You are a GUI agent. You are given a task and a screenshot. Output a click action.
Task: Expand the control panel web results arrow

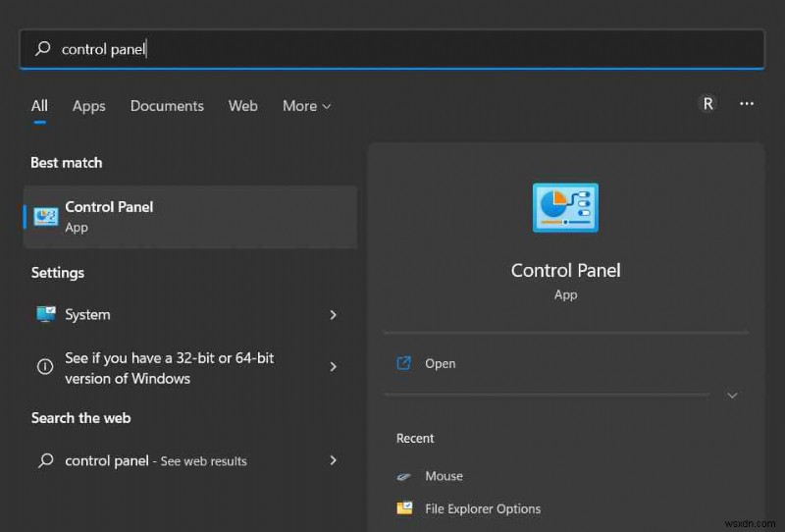(x=333, y=460)
